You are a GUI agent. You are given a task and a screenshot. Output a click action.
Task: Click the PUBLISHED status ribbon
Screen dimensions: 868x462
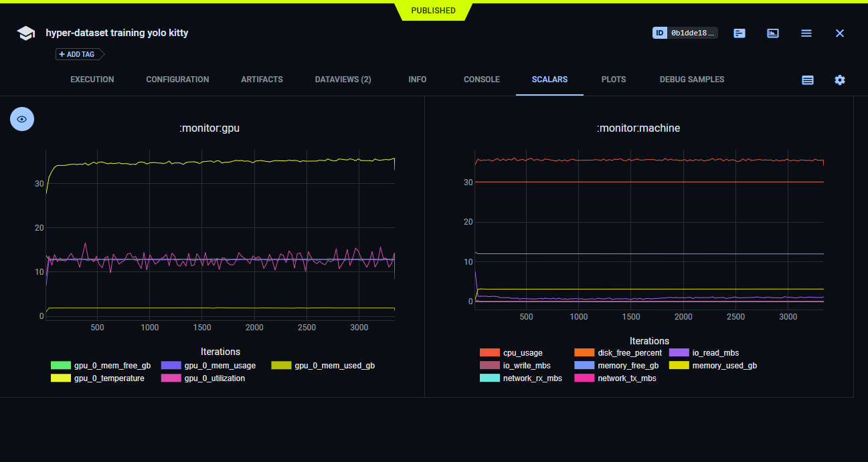(x=433, y=10)
